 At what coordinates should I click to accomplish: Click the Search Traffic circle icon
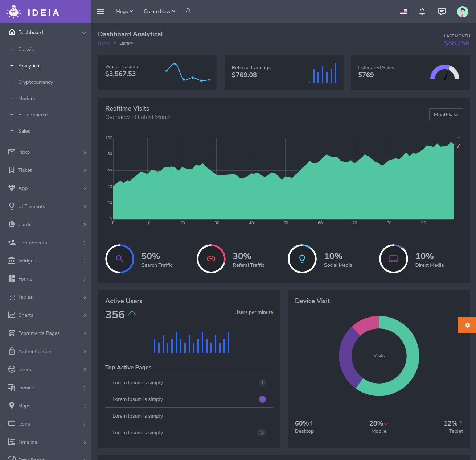point(120,259)
